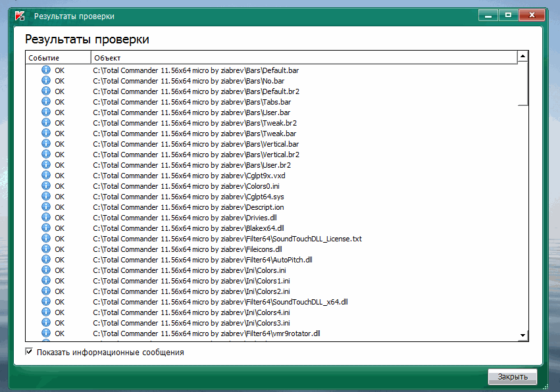Click the info icon beside Tabs.bar row

pos(46,101)
